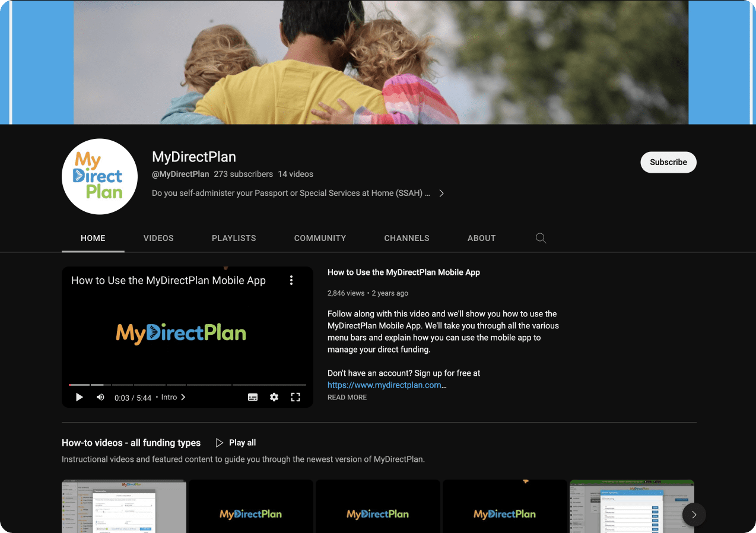Mute the video volume speaker icon
Viewport: 756px width, 533px height.
point(100,397)
